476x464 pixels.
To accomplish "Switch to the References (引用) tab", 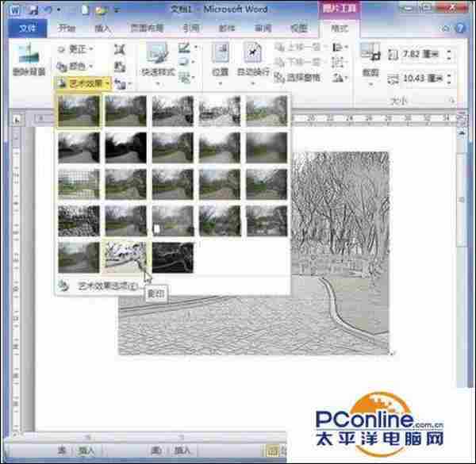I will pyautogui.click(x=191, y=29).
